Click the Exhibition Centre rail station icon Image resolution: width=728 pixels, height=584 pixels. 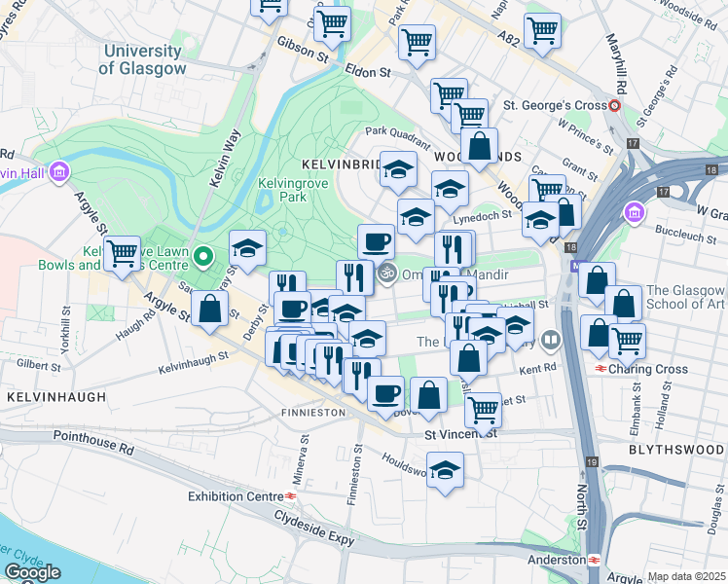(291, 496)
